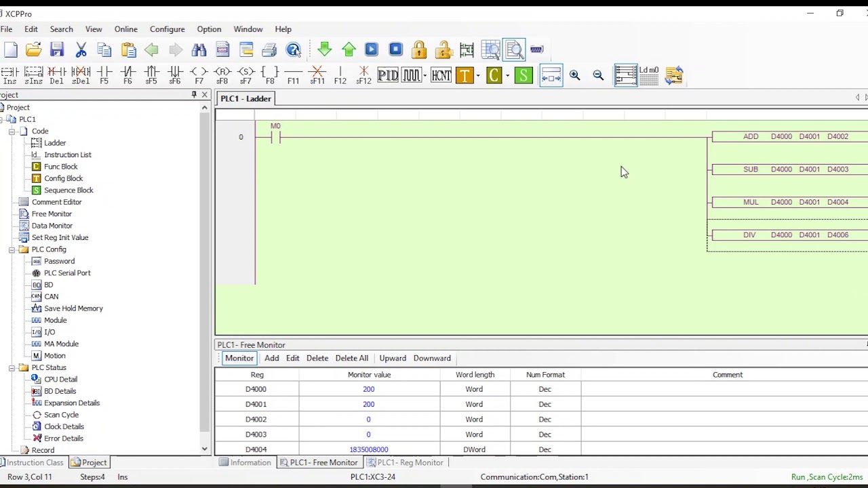Delete horizontal line with sF11
868x488 pixels.
tap(317, 75)
